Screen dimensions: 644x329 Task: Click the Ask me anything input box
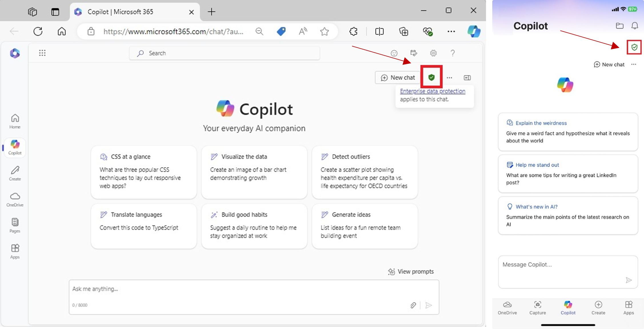[x=254, y=297]
